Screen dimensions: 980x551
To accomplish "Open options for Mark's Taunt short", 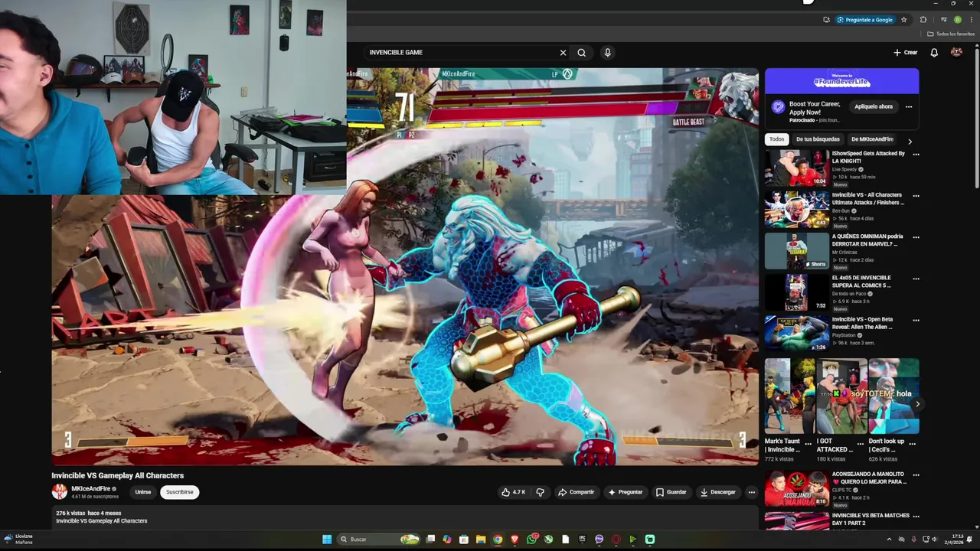I will (x=808, y=442).
